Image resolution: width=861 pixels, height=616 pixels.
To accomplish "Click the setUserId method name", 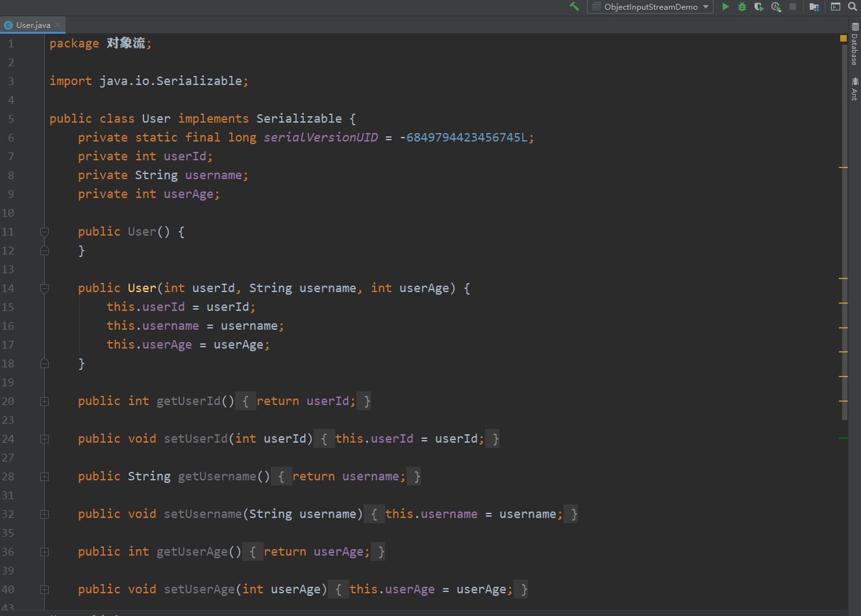I will pyautogui.click(x=195, y=439).
